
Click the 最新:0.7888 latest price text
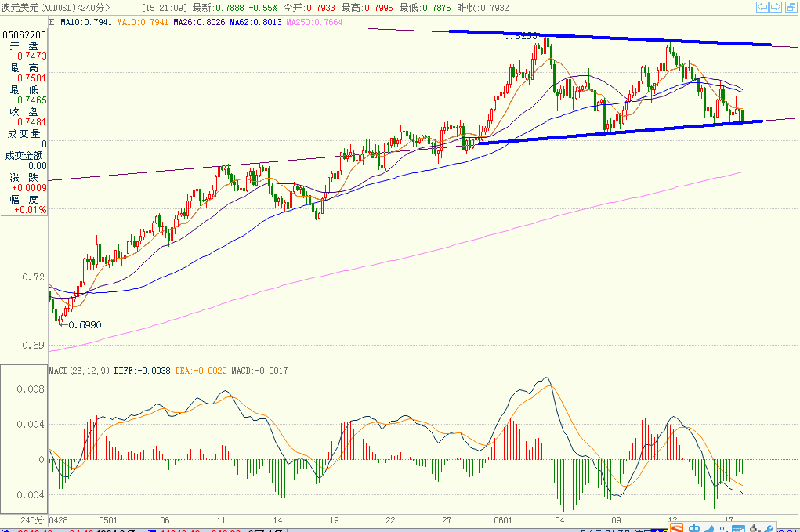click(219, 8)
